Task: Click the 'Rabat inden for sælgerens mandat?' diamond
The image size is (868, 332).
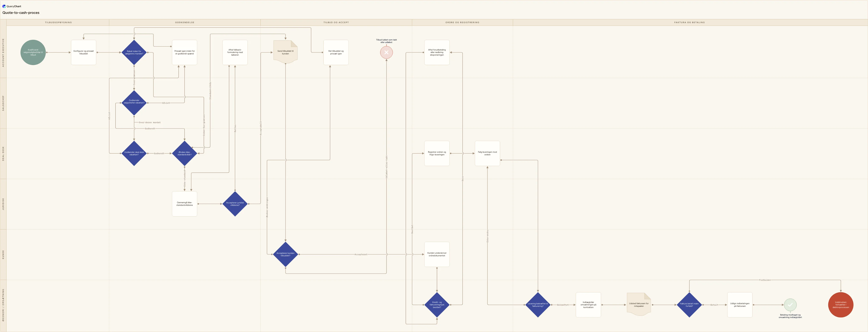Action: pos(134,52)
